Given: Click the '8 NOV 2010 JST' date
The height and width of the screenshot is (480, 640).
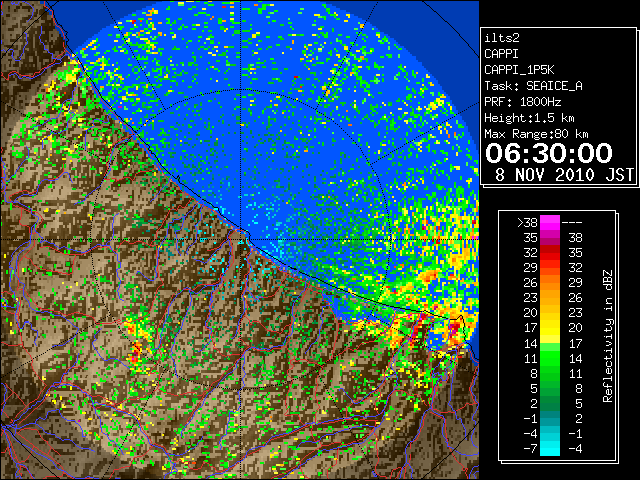Looking at the screenshot, I should (564, 175).
